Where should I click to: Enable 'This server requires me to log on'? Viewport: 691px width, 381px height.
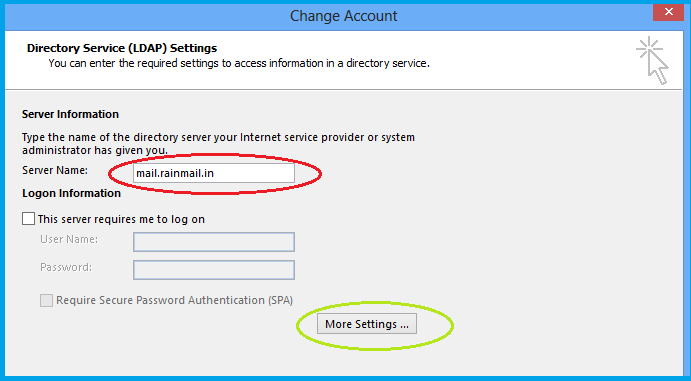click(x=28, y=218)
